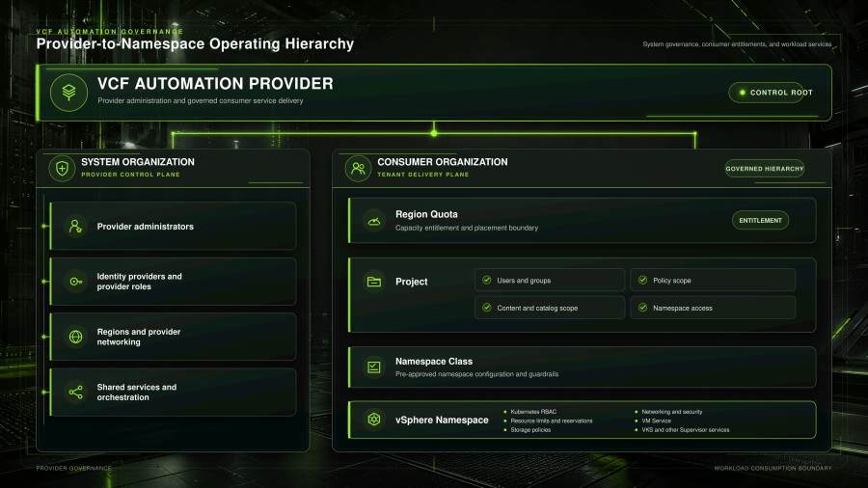Select the Namespace Class title

434,362
